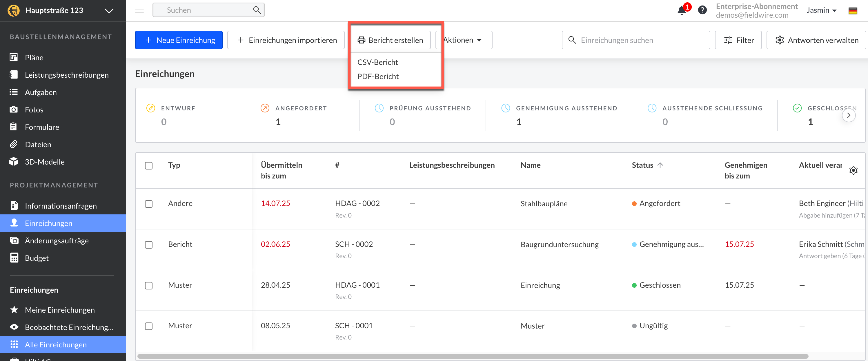868x361 pixels.
Task: Open the Pläne section in sidebar
Action: coord(34,58)
